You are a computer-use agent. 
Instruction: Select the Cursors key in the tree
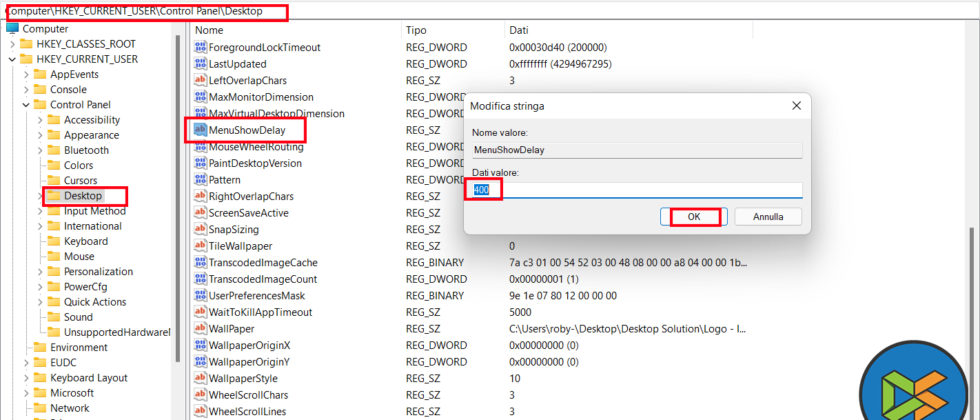pyautogui.click(x=81, y=181)
